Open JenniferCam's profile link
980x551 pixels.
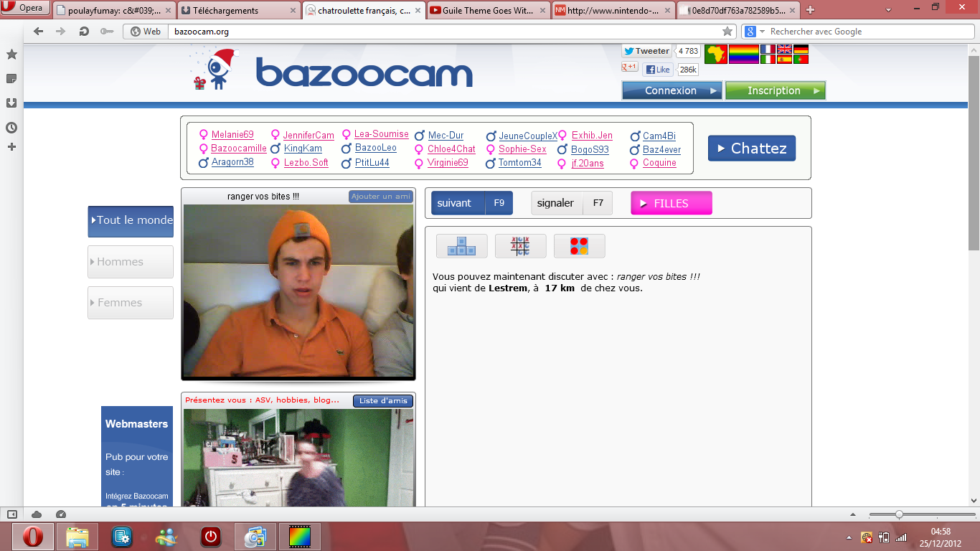pyautogui.click(x=308, y=135)
